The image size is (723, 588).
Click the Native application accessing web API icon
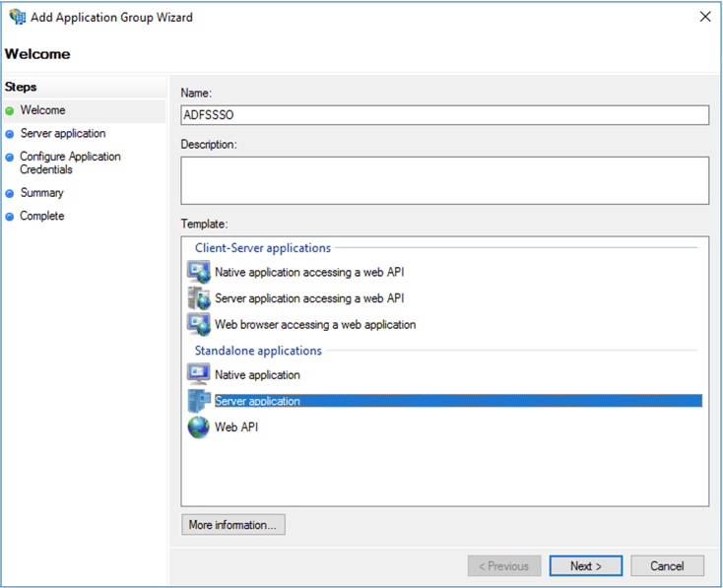click(x=198, y=272)
